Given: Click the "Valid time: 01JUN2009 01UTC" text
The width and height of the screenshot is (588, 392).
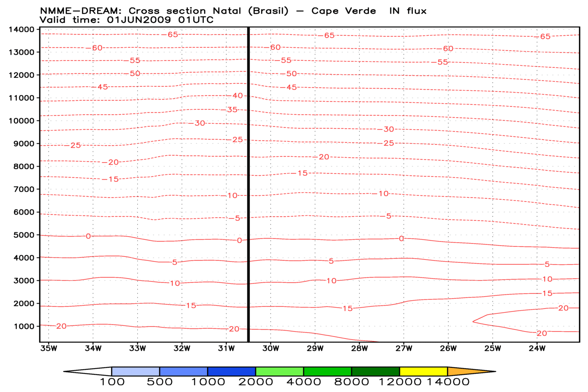Looking at the screenshot, I should click(x=127, y=20).
